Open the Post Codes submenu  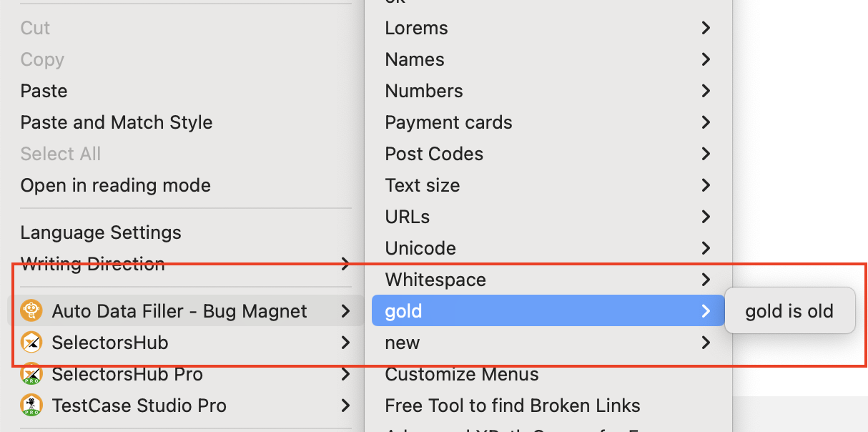pyautogui.click(x=434, y=154)
